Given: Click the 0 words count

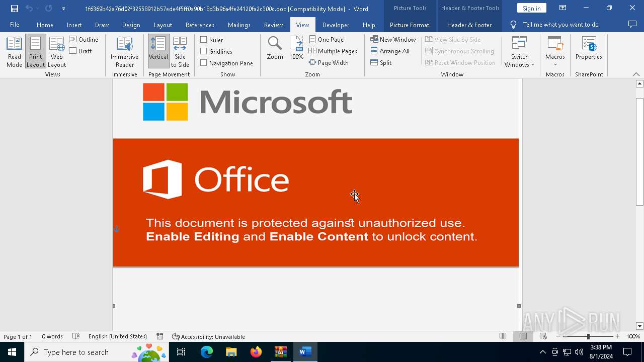Looking at the screenshot, I should [x=52, y=336].
